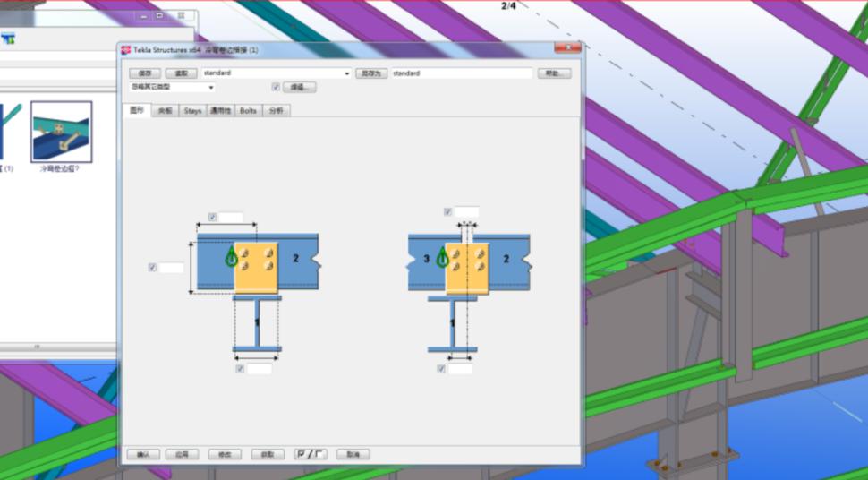Click the 保存 (Save) button in dialog

pos(145,73)
